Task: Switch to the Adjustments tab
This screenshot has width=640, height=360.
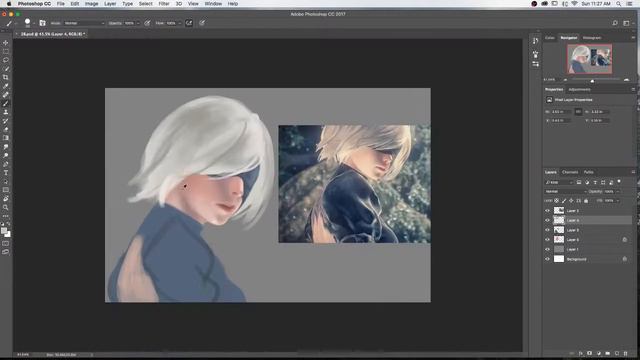Action: [x=579, y=89]
